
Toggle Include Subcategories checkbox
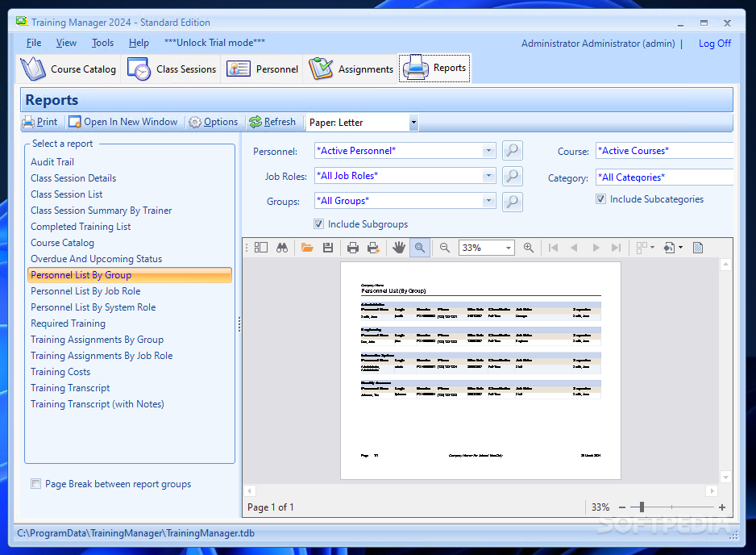point(600,198)
